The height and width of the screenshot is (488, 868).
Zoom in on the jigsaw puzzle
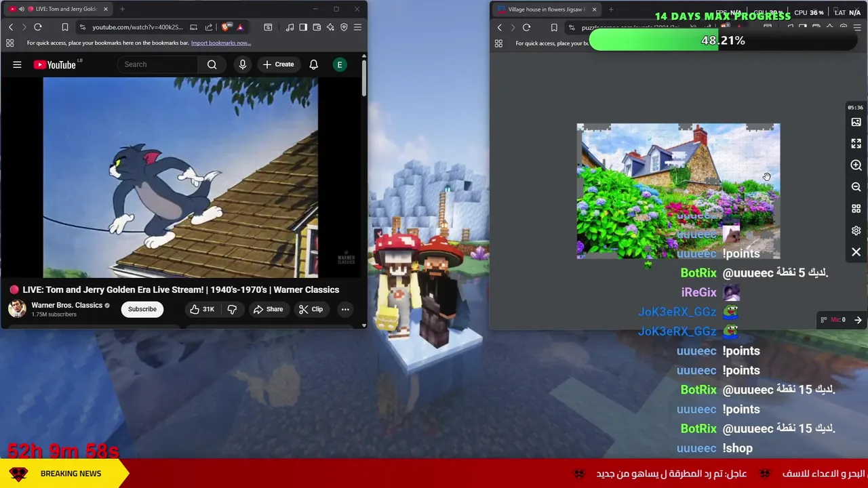click(856, 165)
